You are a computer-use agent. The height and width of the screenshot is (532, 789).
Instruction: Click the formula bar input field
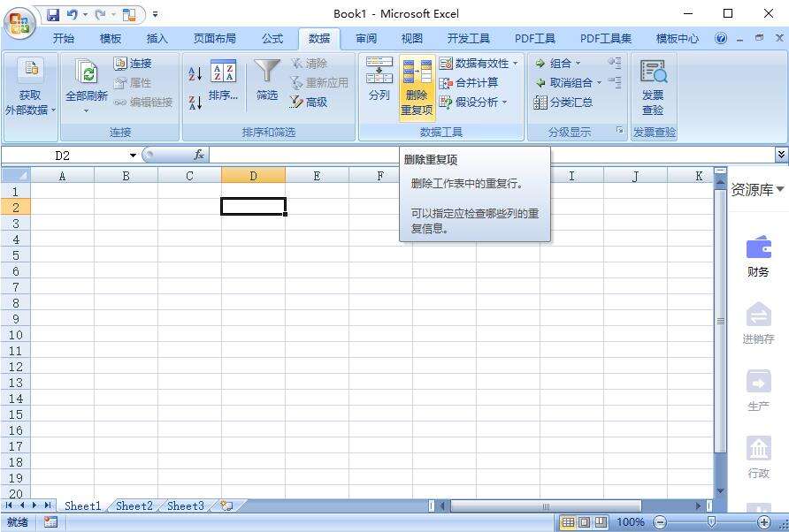pyautogui.click(x=492, y=155)
